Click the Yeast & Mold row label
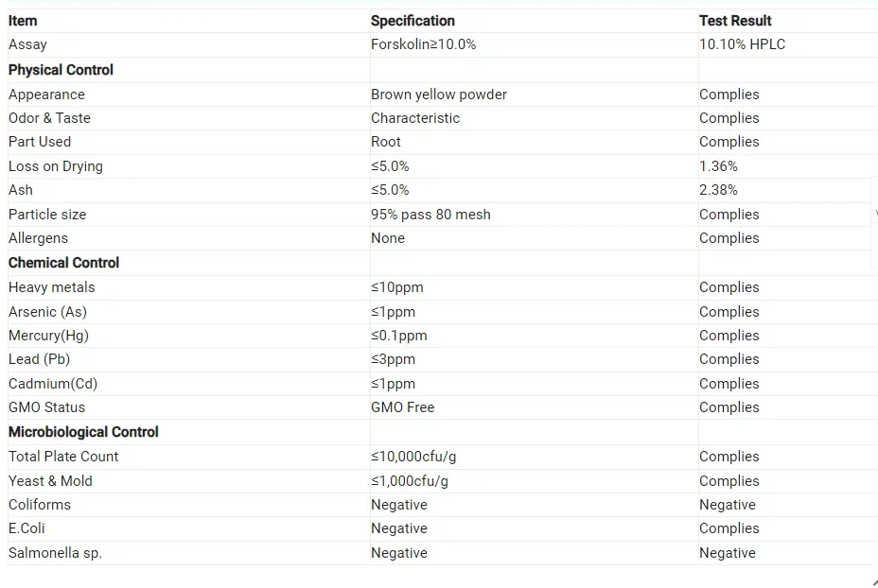The height and width of the screenshot is (588, 878). [x=50, y=481]
